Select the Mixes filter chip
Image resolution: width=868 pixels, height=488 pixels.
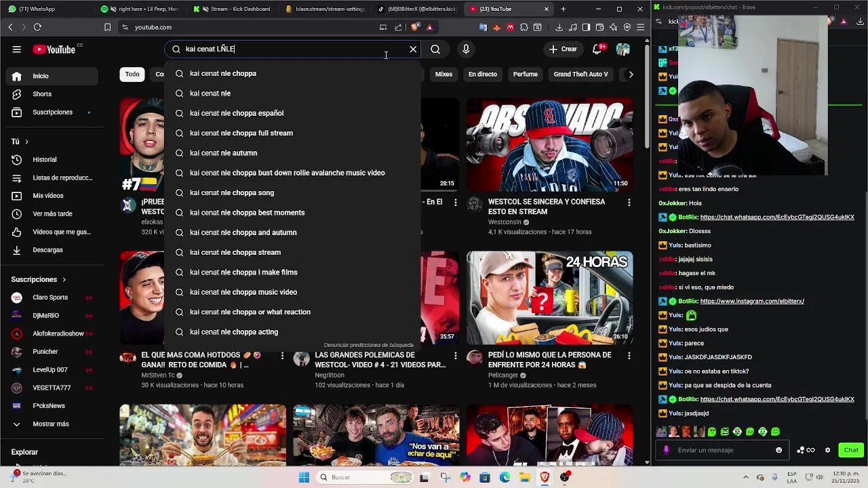pyautogui.click(x=443, y=74)
